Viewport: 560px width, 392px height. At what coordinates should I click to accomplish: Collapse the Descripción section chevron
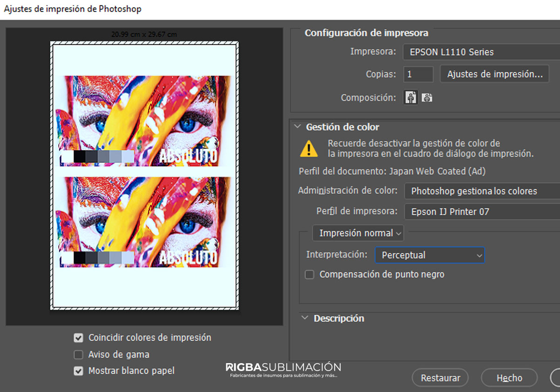(x=305, y=318)
